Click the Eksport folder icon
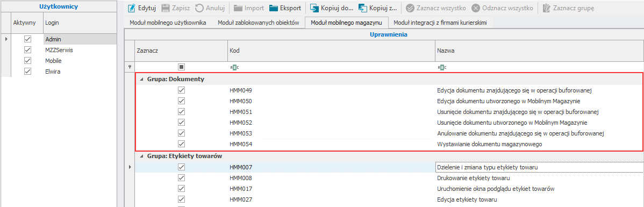 point(274,8)
